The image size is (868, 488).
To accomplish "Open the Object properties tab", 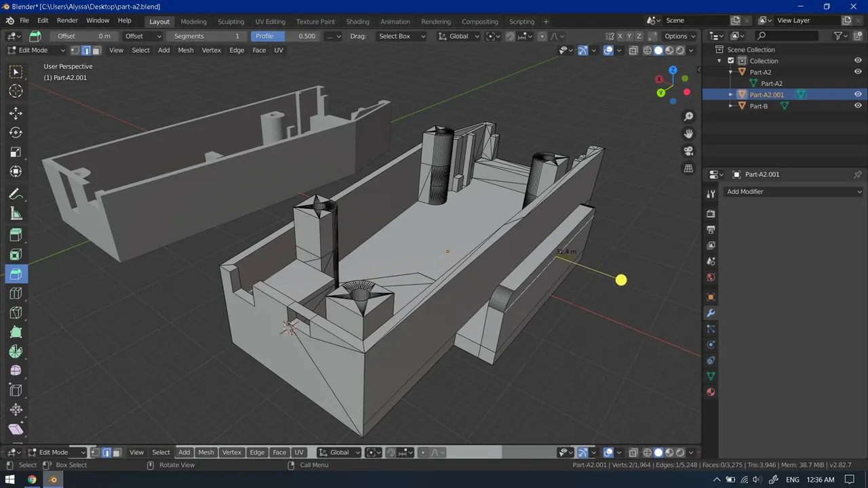I will 711,297.
